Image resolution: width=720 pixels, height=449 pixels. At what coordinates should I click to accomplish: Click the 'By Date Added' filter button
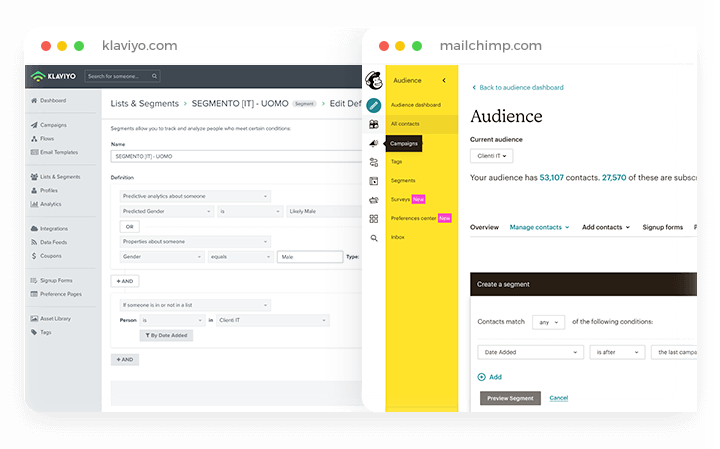pos(166,336)
